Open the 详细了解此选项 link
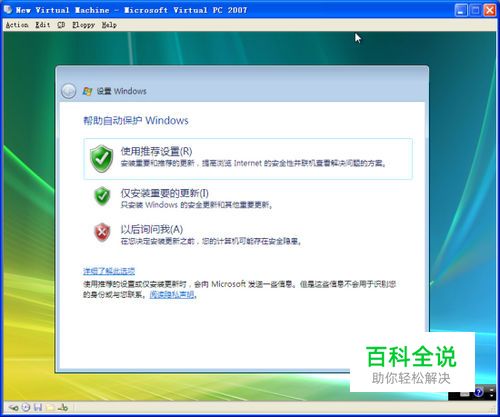 109,271
